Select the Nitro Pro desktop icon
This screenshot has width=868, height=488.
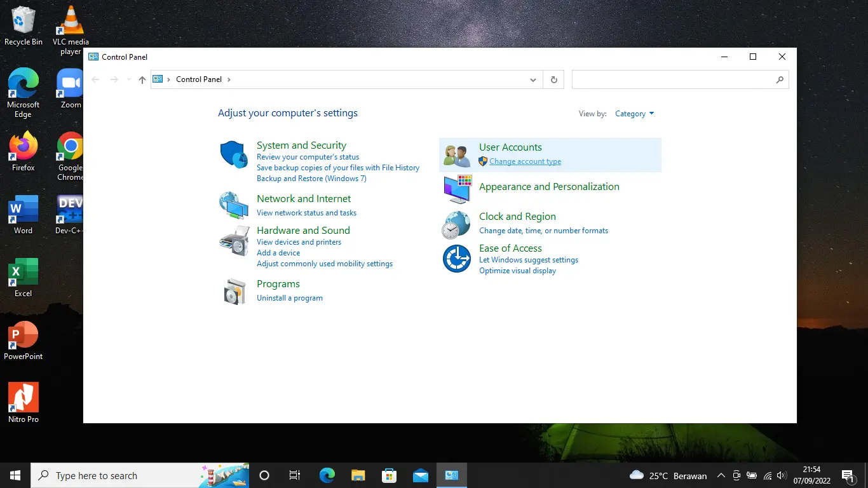pyautogui.click(x=24, y=403)
